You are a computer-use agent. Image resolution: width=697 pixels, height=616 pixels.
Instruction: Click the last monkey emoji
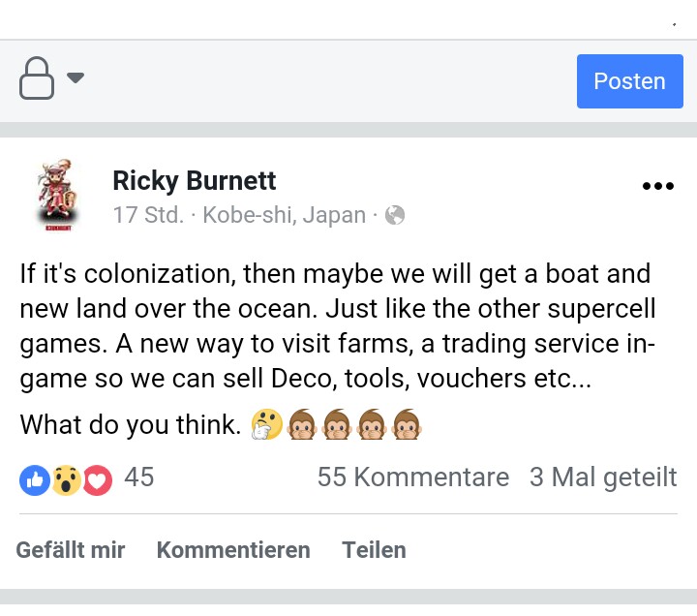[408, 425]
